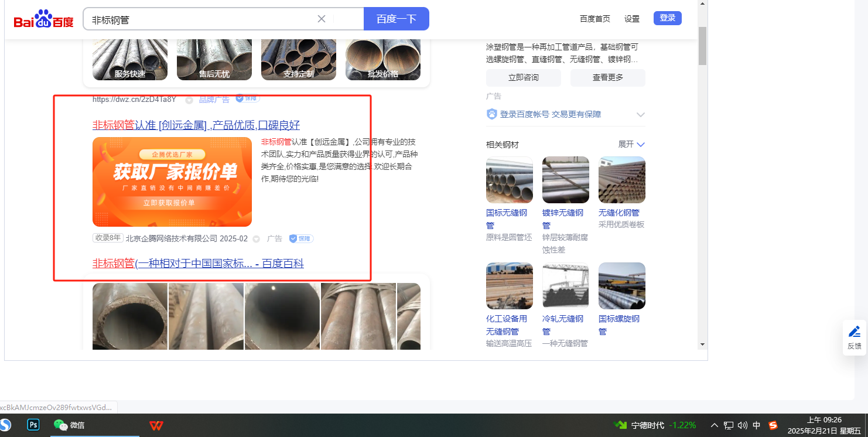
Task: Expand the arrow beside the dwz.cn URL
Action: tap(189, 100)
